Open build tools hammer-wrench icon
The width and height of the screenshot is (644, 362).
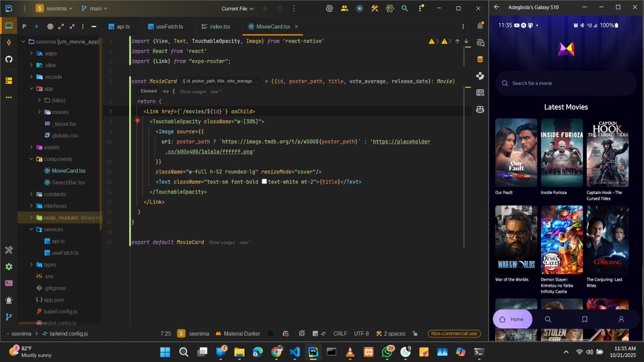[x=375, y=9]
